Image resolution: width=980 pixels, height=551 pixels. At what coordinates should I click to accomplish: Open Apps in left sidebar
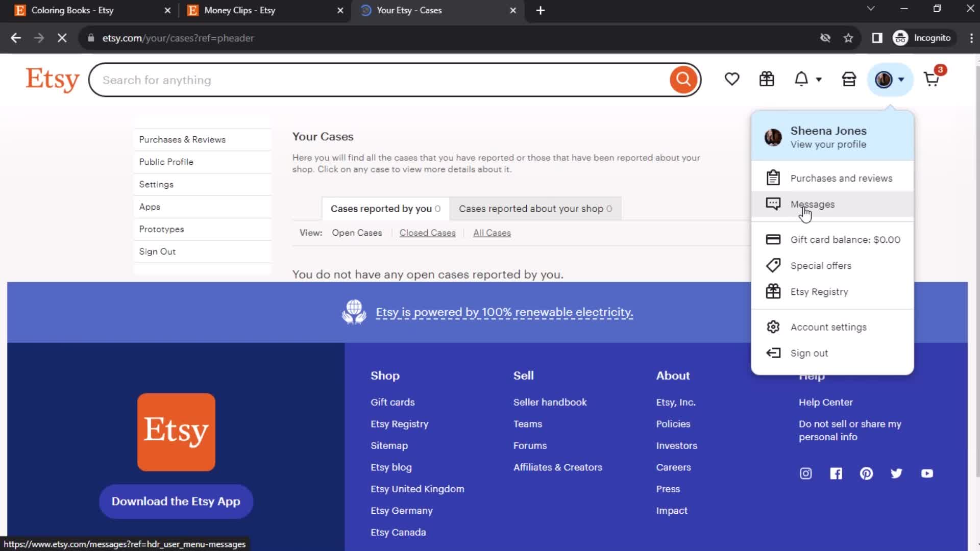[150, 207]
